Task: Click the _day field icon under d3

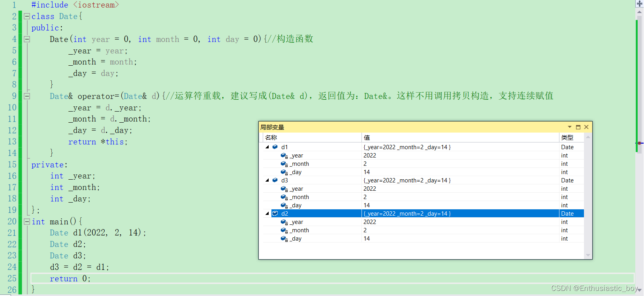Action: click(x=284, y=205)
